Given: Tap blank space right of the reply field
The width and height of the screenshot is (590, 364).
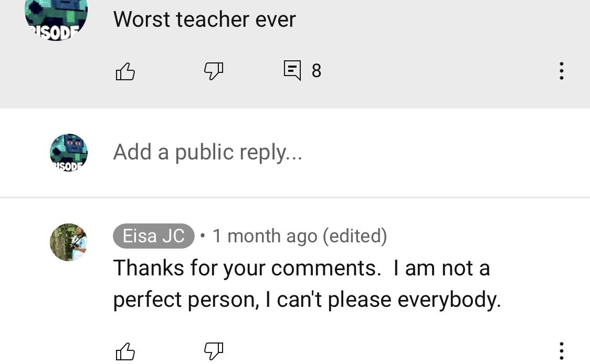Looking at the screenshot, I should click(x=446, y=153).
